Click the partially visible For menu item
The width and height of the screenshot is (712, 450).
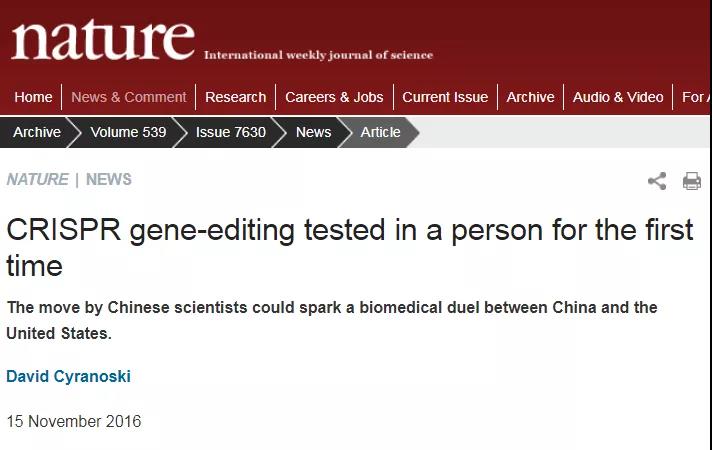[696, 97]
